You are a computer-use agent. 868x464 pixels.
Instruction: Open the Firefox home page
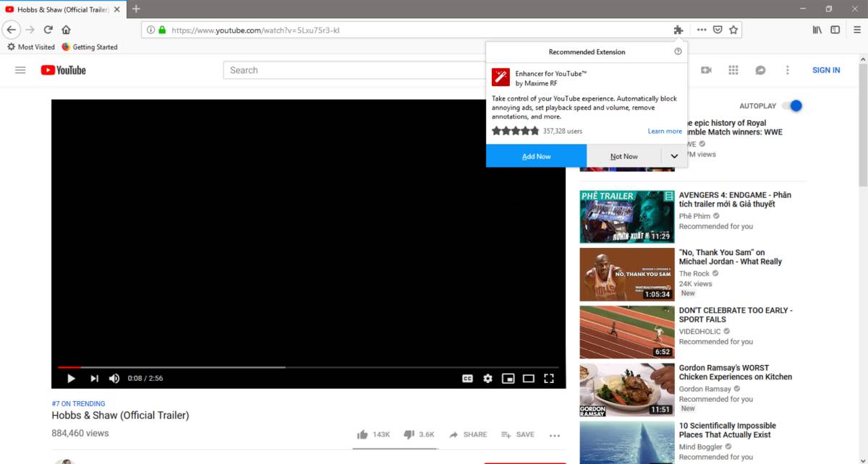point(66,30)
